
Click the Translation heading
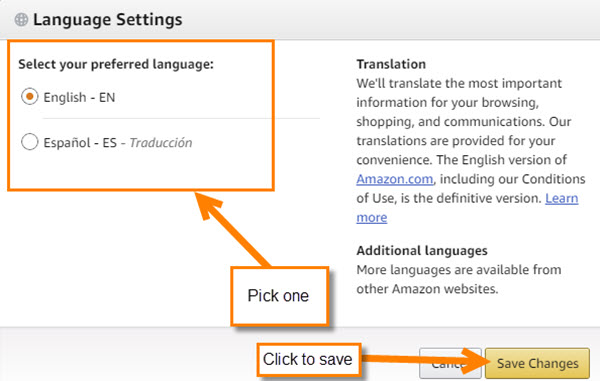tap(391, 64)
